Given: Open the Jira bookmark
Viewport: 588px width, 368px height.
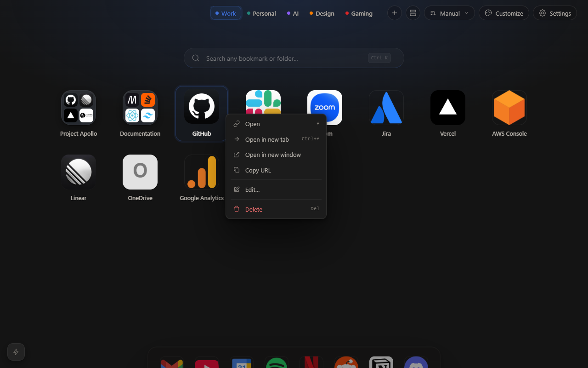Looking at the screenshot, I should pos(386,108).
